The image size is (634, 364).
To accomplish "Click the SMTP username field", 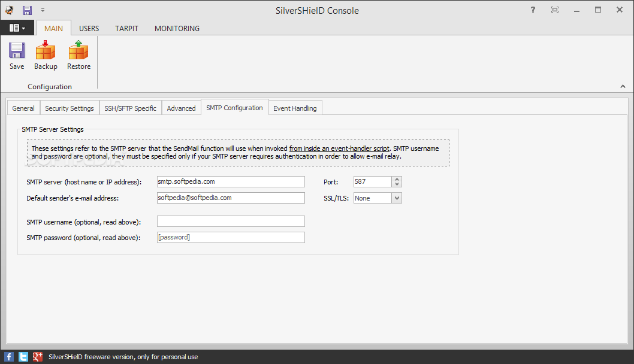I will 231,221.
